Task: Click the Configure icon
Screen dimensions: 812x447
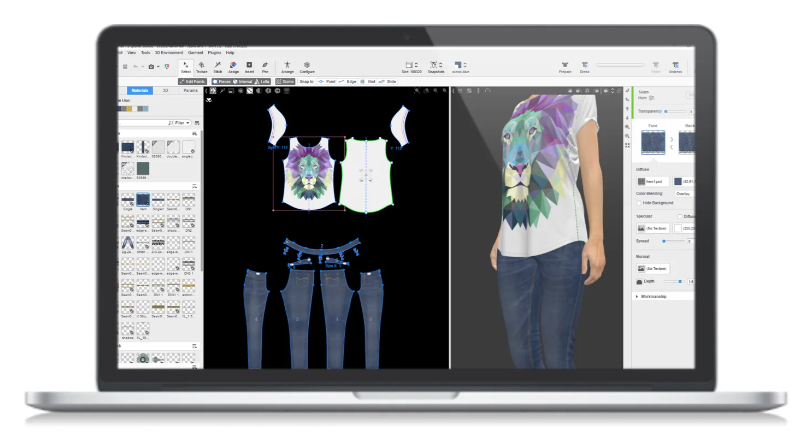Action: (x=307, y=66)
